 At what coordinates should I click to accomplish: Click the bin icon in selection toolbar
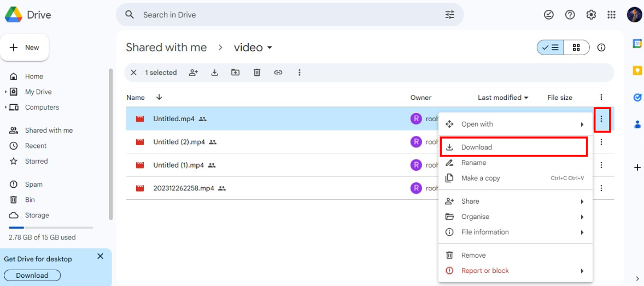point(257,73)
